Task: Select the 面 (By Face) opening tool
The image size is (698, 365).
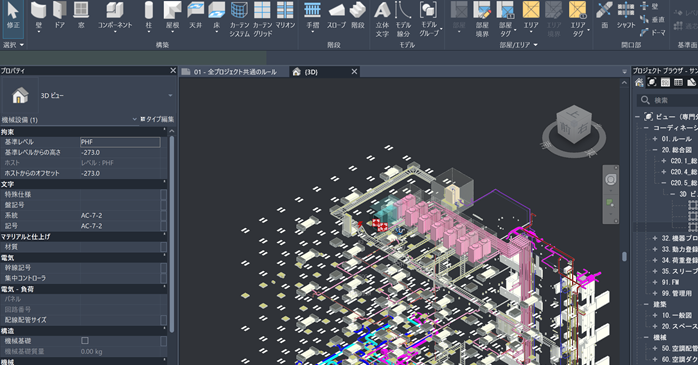Action: [x=605, y=16]
